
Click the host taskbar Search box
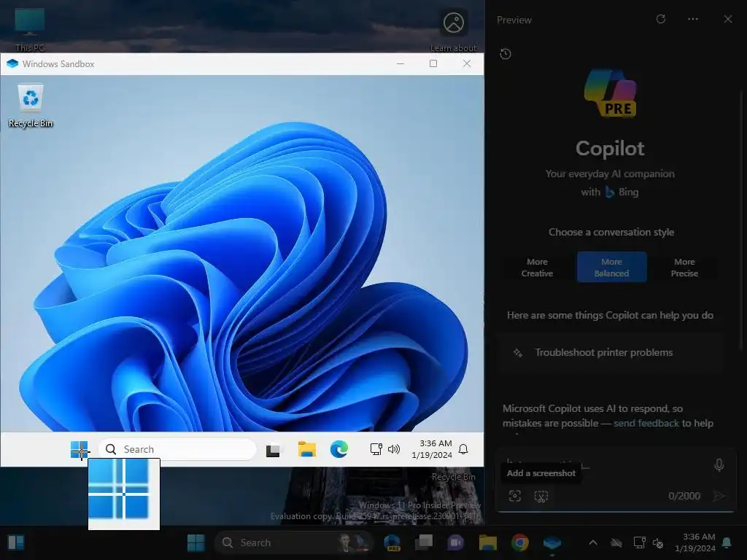point(293,542)
